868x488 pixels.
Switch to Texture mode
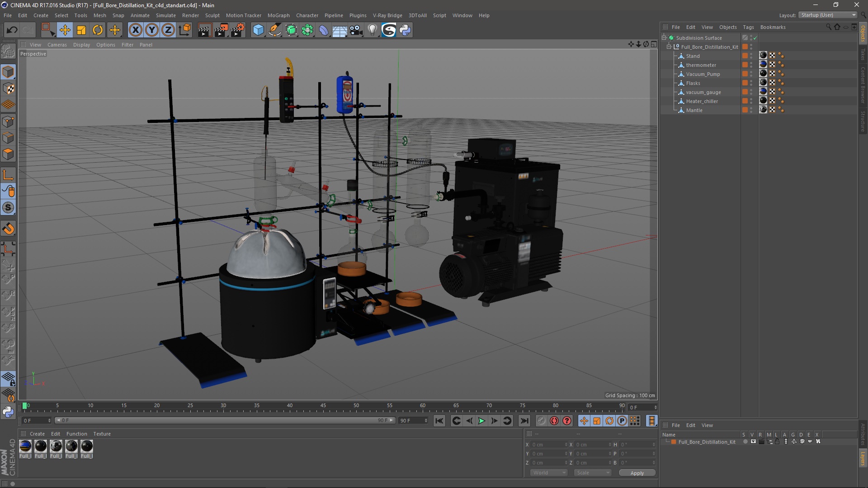tap(8, 89)
